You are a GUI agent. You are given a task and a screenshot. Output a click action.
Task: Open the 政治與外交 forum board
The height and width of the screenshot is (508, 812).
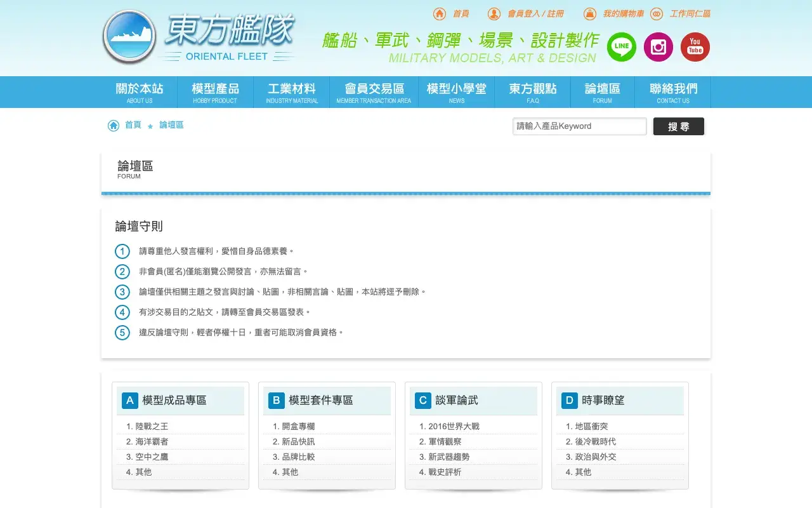click(x=596, y=457)
